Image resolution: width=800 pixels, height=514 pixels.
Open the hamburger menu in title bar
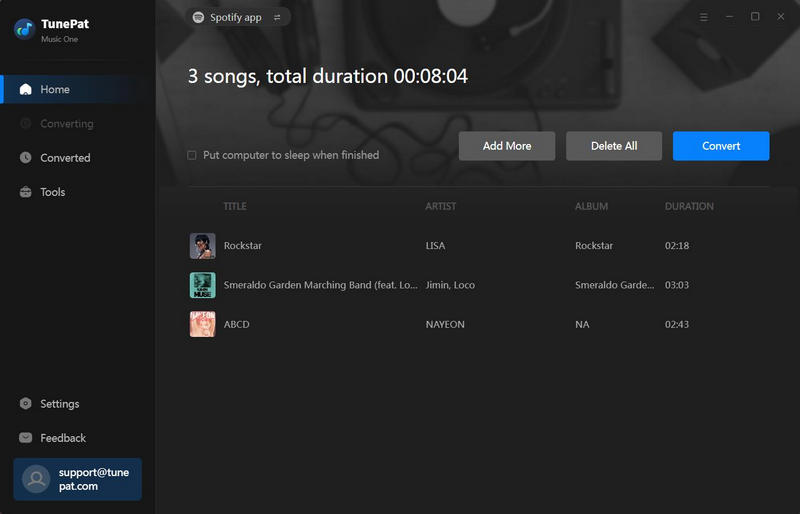pyautogui.click(x=704, y=17)
